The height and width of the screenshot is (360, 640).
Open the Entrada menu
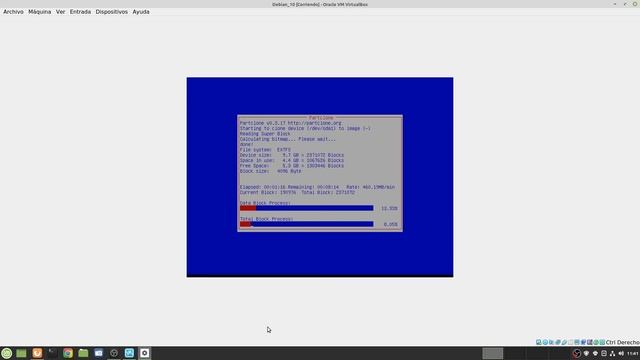[80, 12]
